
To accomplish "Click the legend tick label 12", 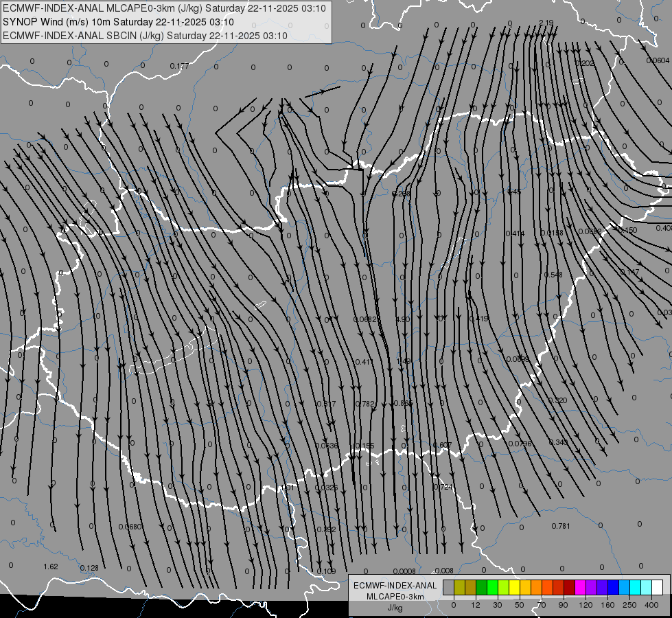I will tap(476, 605).
